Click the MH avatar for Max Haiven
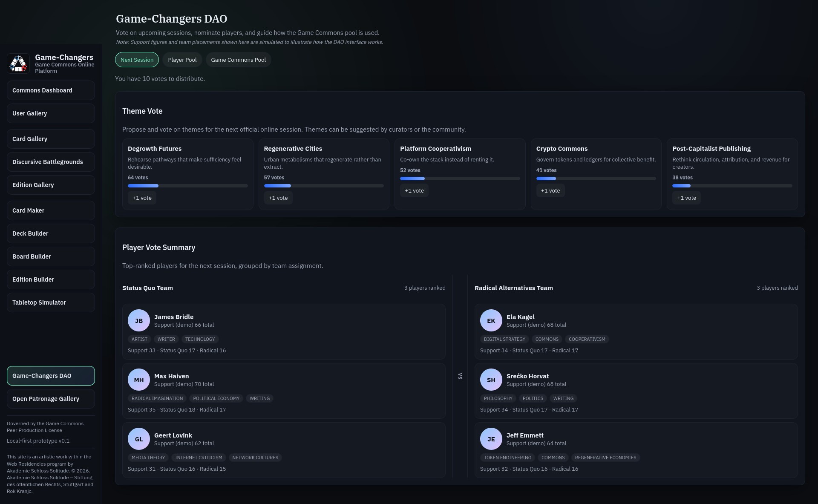 tap(139, 380)
